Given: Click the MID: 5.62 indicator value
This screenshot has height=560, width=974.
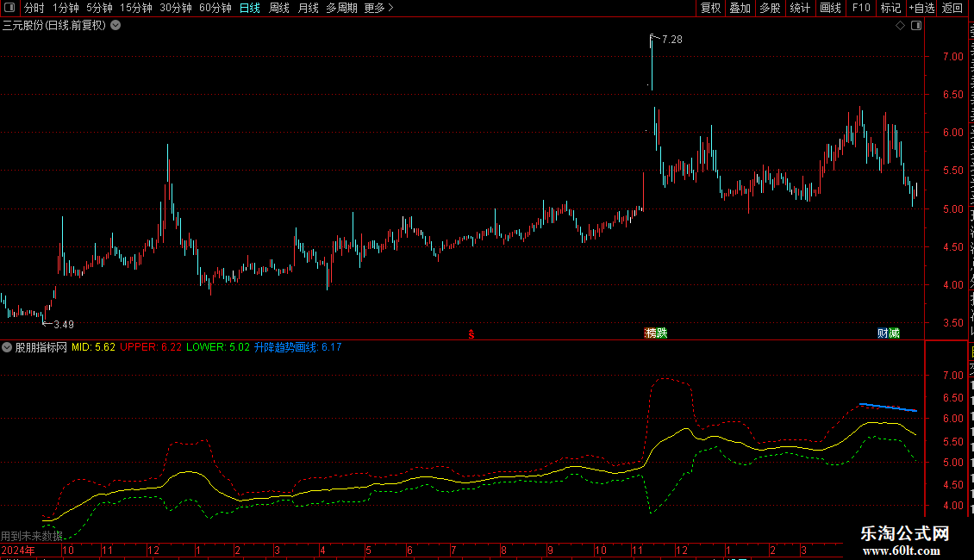Looking at the screenshot, I should click(x=93, y=347).
